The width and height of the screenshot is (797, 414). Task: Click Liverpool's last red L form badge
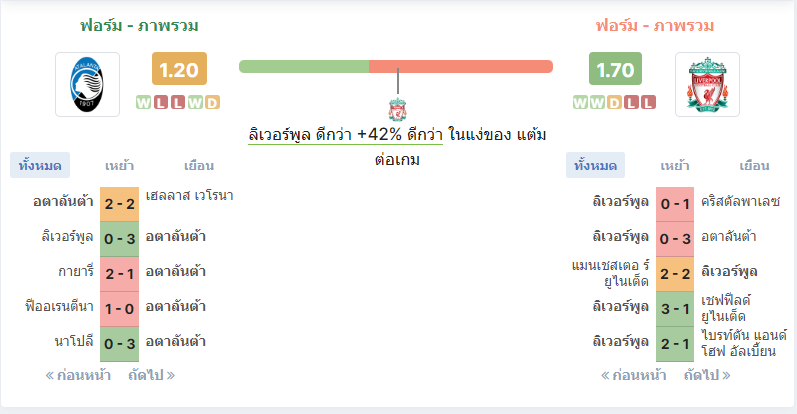pyautogui.click(x=648, y=103)
